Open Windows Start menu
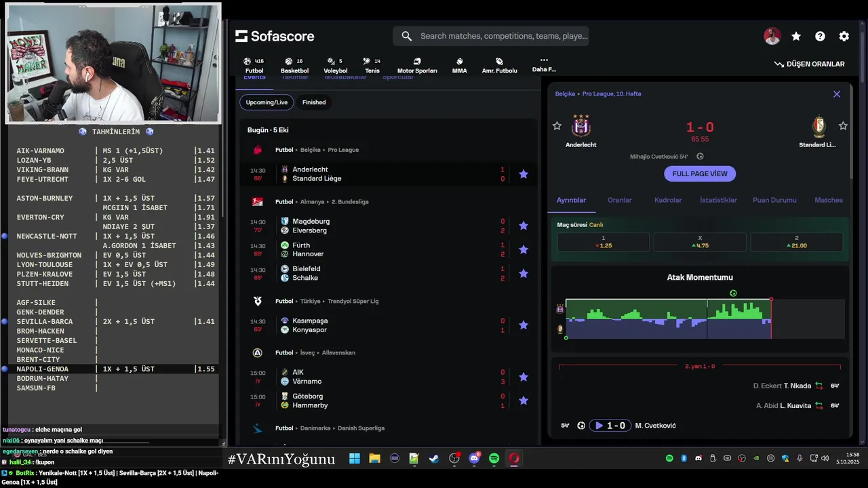Image resolution: width=868 pixels, height=488 pixels. click(x=355, y=459)
